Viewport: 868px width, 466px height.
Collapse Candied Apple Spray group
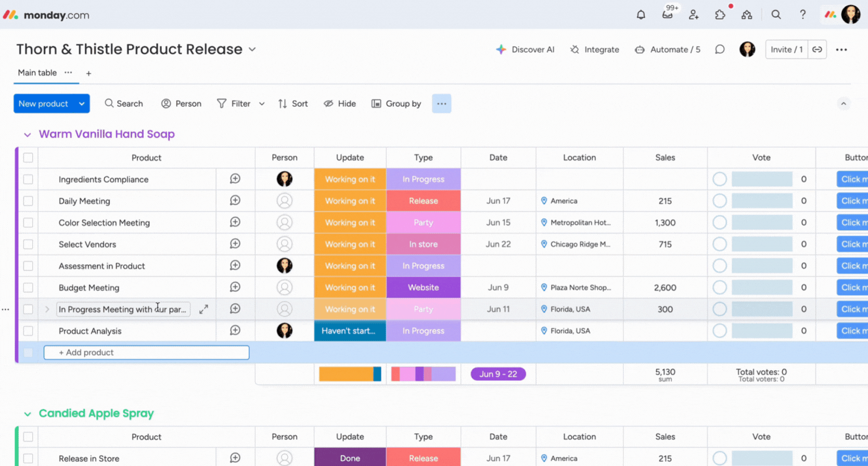point(27,414)
